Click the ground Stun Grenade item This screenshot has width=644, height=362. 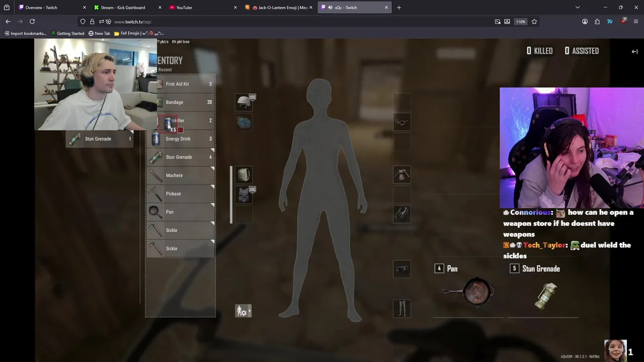click(x=100, y=139)
